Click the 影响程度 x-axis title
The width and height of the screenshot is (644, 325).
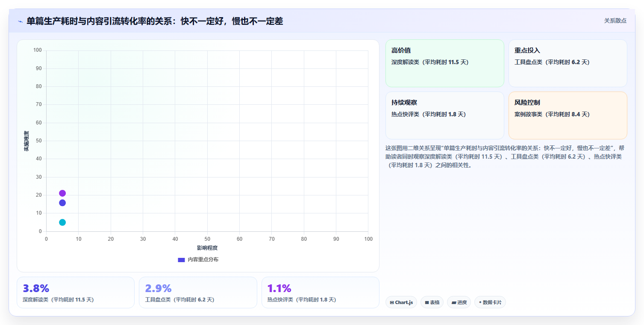(207, 248)
